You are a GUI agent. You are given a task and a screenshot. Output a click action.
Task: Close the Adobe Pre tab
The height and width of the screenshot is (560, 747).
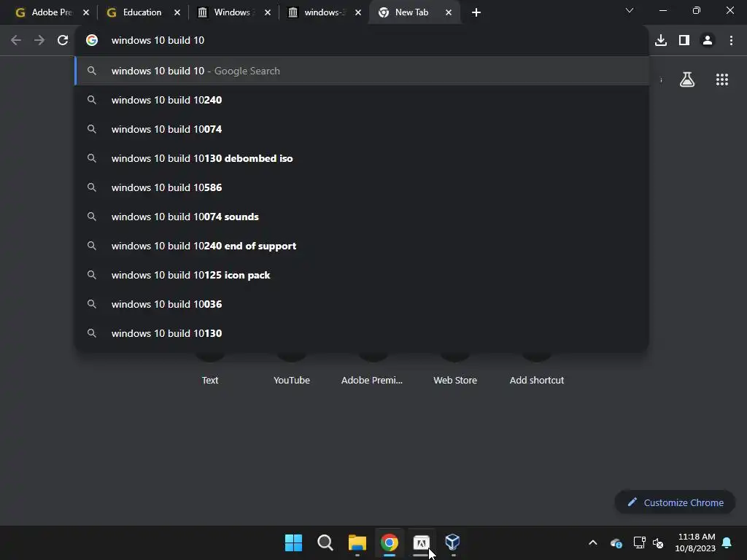(x=86, y=12)
